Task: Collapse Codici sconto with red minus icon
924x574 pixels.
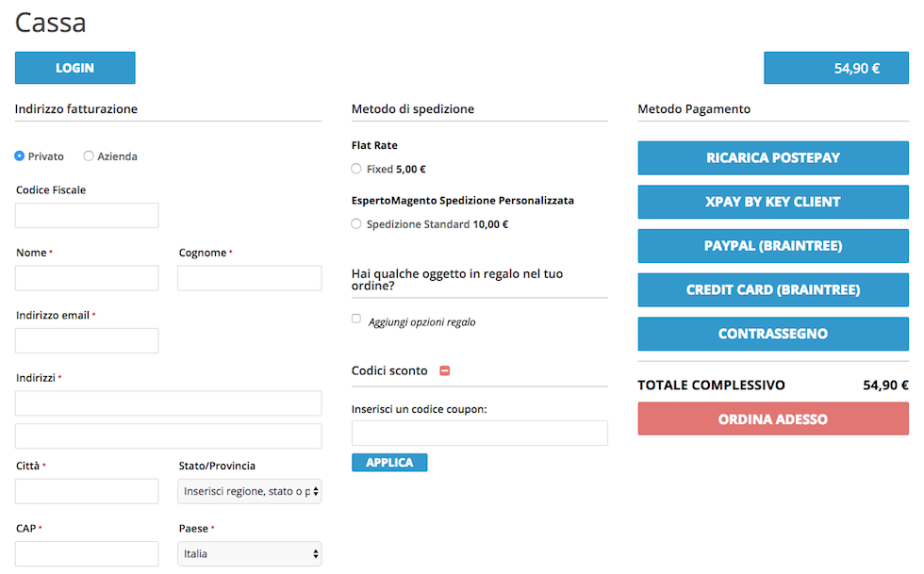Action: (x=445, y=370)
